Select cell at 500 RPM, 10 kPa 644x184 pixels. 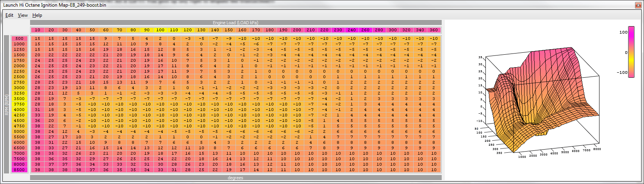[x=37, y=39]
